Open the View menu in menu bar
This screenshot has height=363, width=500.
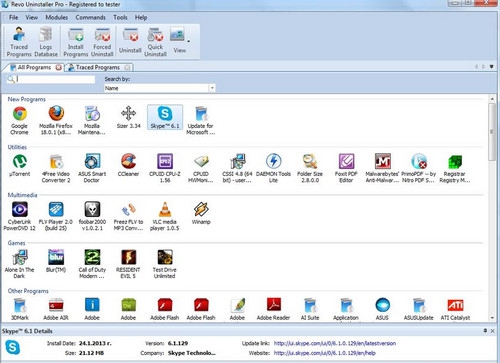32,17
